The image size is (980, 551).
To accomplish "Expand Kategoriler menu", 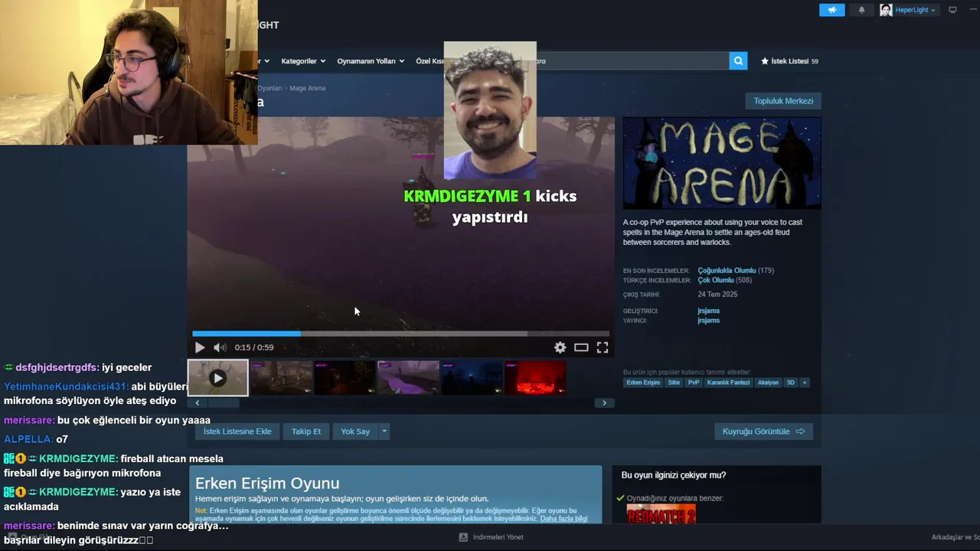I will 303,61.
